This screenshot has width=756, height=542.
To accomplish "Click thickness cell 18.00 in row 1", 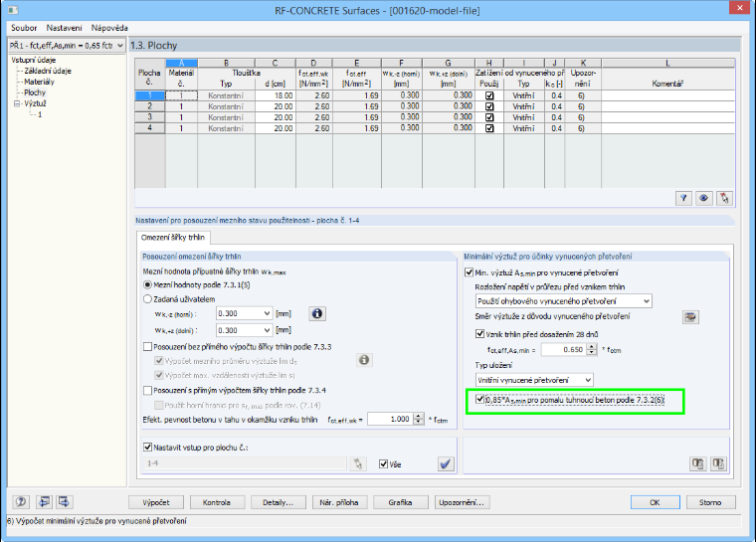I will click(275, 95).
